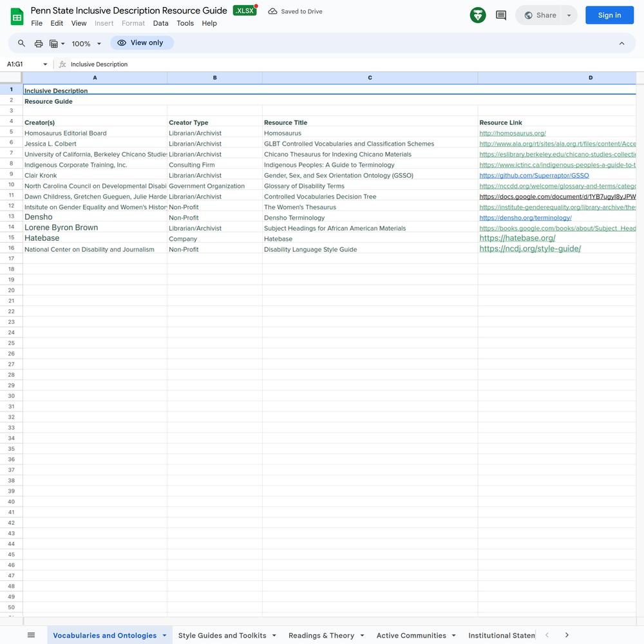644x644 pixels.
Task: Open Vocabularies and Ontologies tab menu arrow
Action: (164, 636)
